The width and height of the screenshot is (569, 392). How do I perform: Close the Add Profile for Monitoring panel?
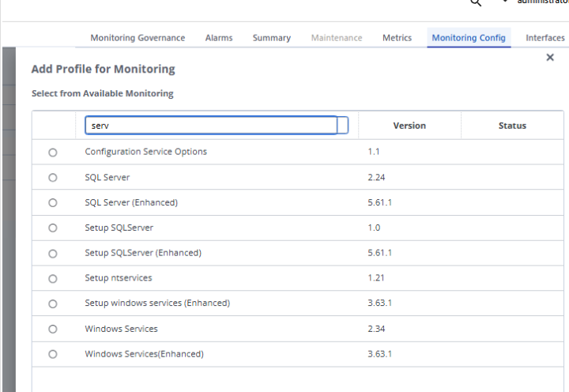point(550,58)
